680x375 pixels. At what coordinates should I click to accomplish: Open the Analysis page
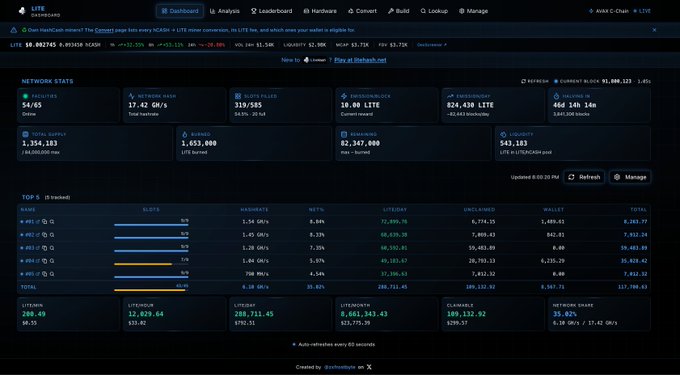click(225, 11)
